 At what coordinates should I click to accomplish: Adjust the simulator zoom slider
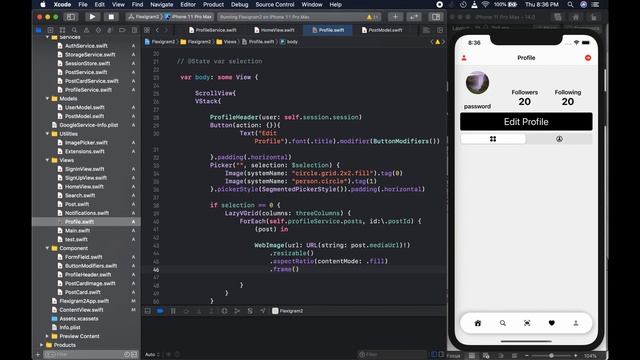click(x=551, y=356)
